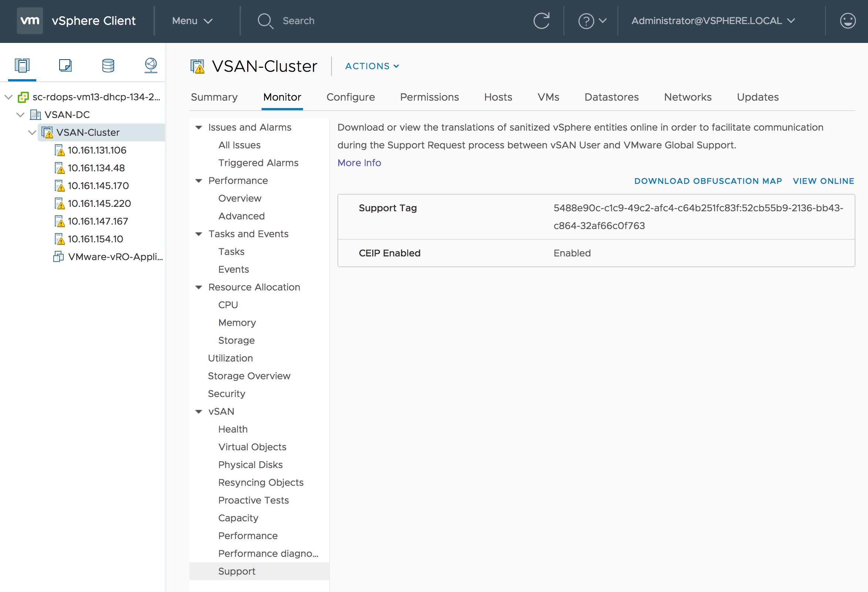The width and height of the screenshot is (868, 592).
Task: Click the vm logo in header
Action: pos(30,21)
